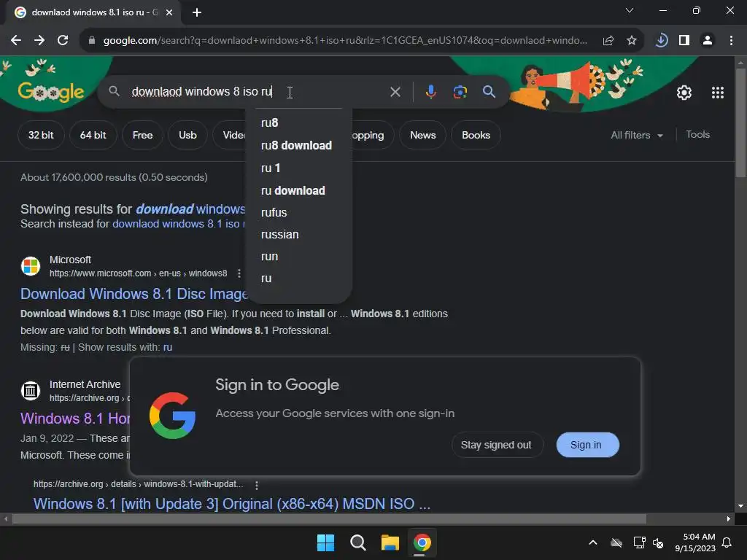The height and width of the screenshot is (560, 747).
Task: Show hidden system tray icons
Action: (593, 542)
